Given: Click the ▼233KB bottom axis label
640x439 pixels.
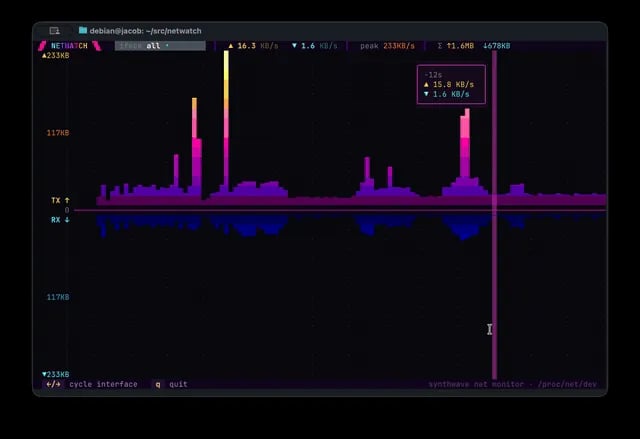Looking at the screenshot, I should coord(56,375).
